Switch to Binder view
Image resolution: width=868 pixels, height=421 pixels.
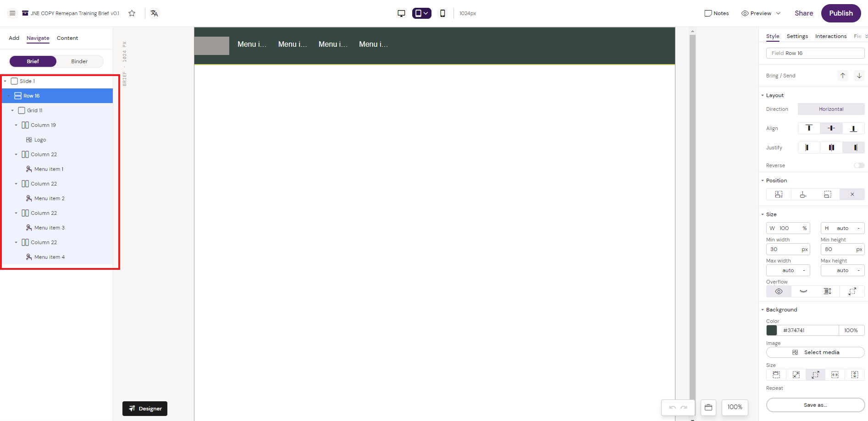[79, 61]
